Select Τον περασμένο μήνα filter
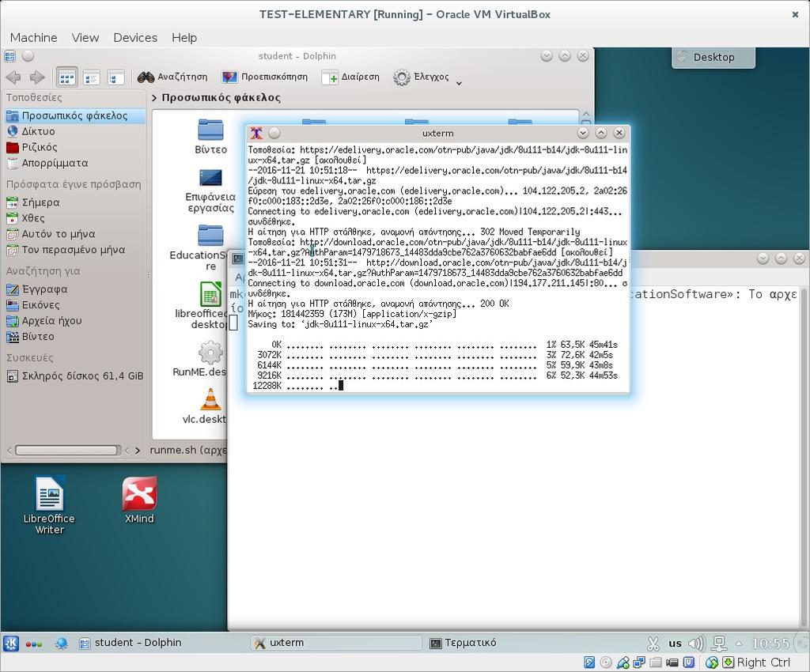The width and height of the screenshot is (810, 672). (x=74, y=250)
